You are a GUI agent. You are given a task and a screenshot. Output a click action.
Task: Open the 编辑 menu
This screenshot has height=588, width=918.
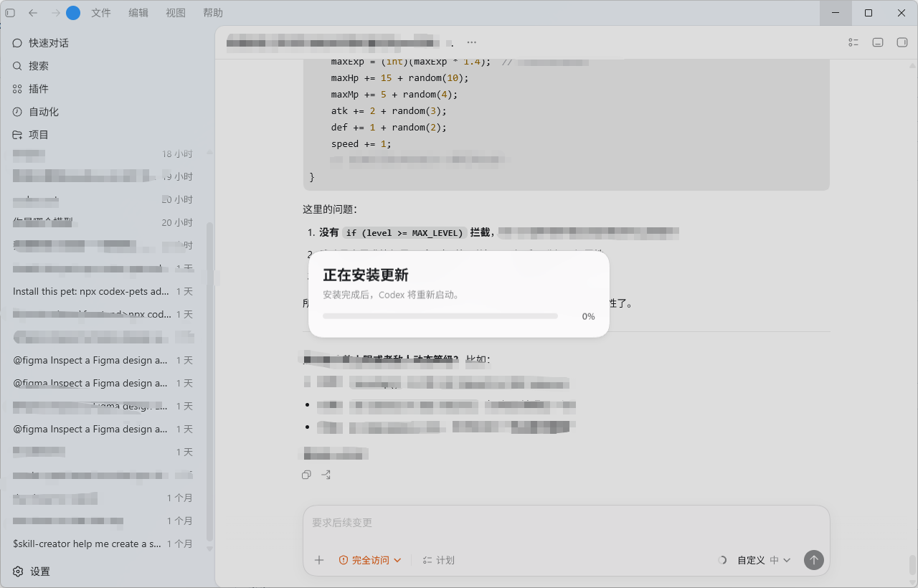(138, 13)
